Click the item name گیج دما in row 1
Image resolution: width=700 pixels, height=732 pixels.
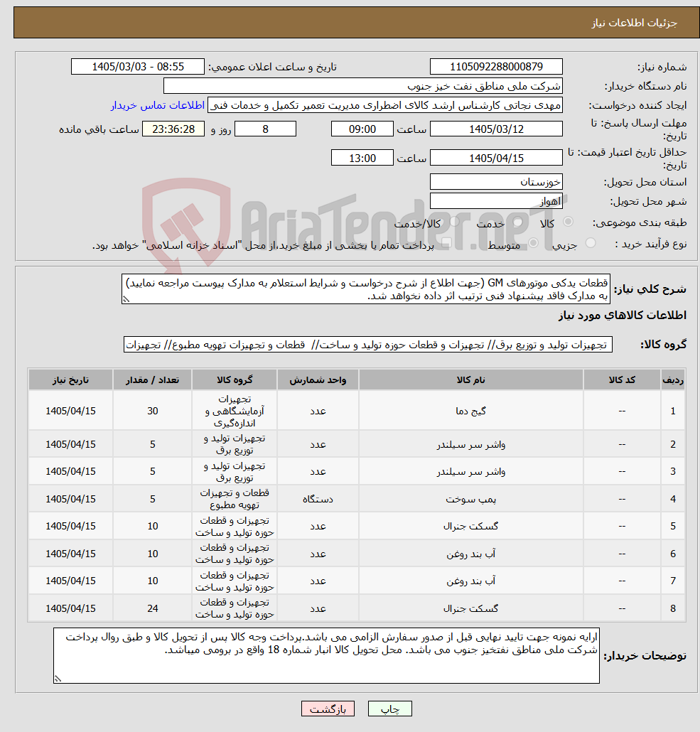click(470, 411)
